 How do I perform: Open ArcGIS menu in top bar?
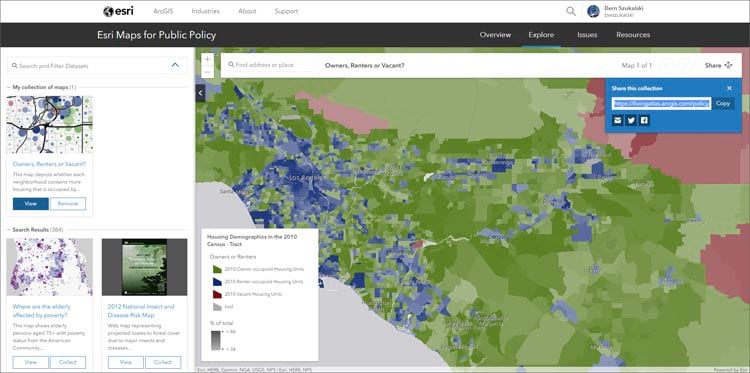[163, 11]
